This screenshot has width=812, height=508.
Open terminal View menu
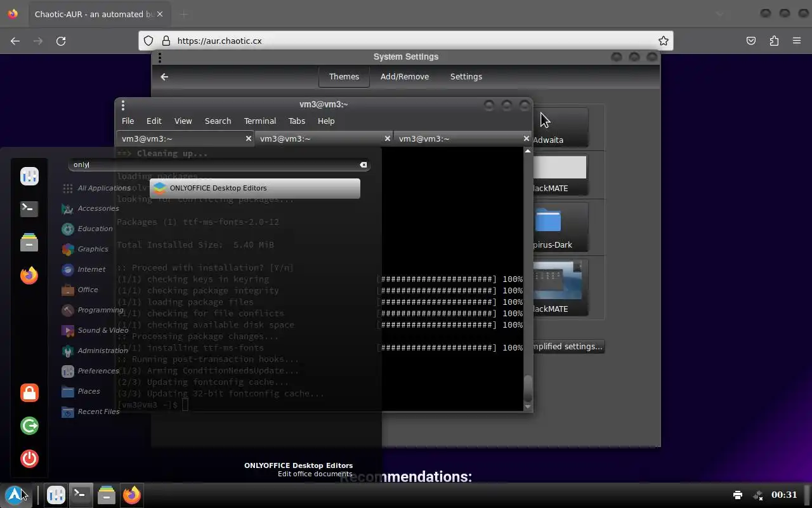[183, 121]
